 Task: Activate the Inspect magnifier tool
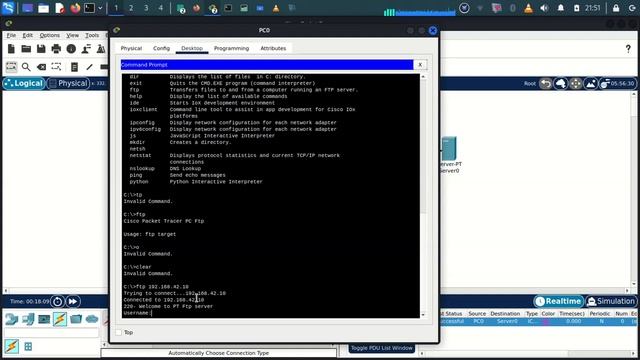coord(26,67)
